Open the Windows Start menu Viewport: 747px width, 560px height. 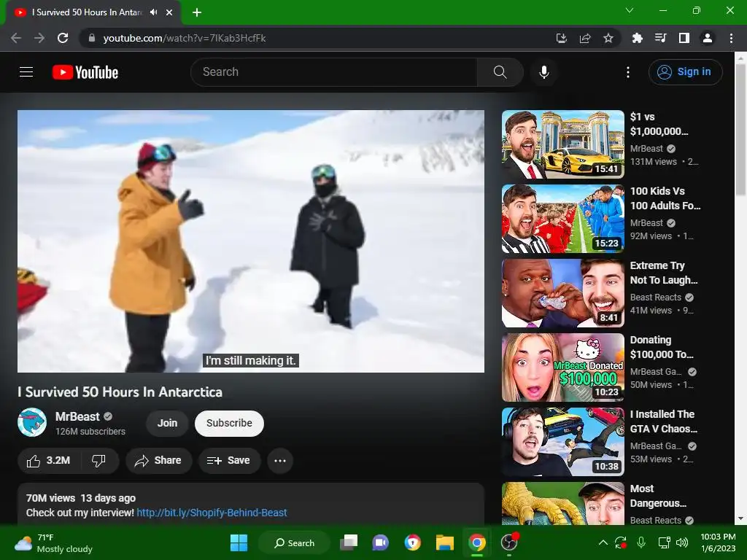click(x=239, y=542)
